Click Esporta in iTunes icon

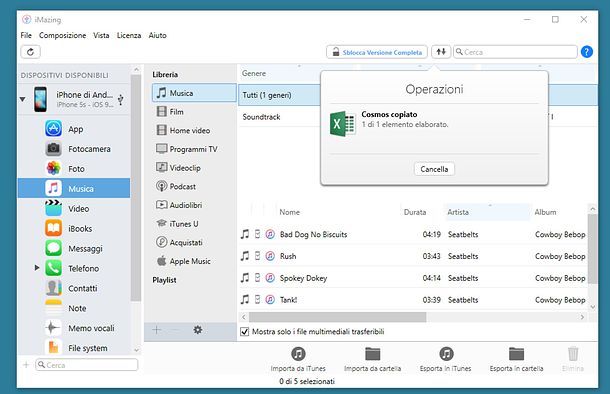[x=446, y=354]
